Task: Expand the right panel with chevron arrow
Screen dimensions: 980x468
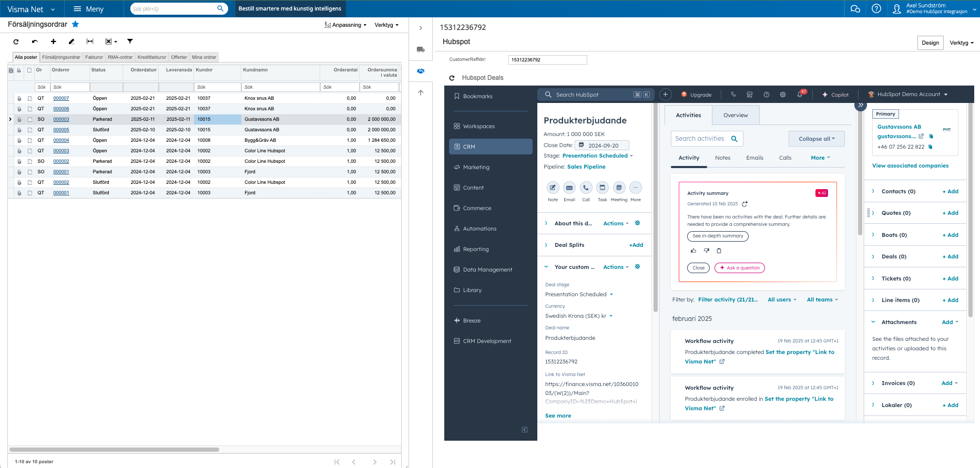Action: (x=421, y=28)
